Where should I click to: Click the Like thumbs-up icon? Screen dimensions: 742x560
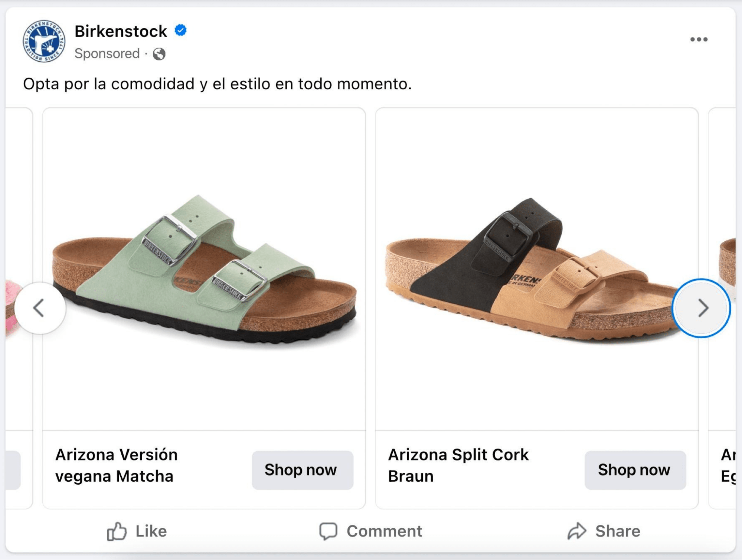117,530
